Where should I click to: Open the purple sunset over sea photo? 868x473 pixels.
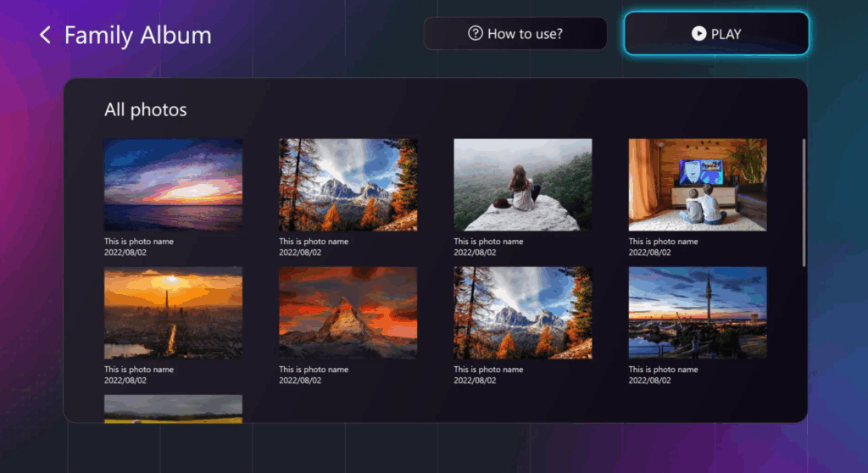pyautogui.click(x=173, y=185)
